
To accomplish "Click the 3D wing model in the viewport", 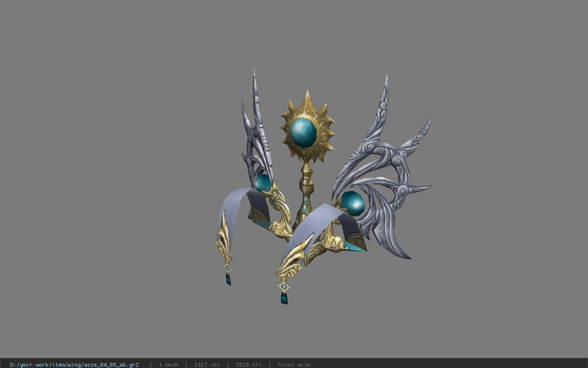I will click(x=324, y=186).
